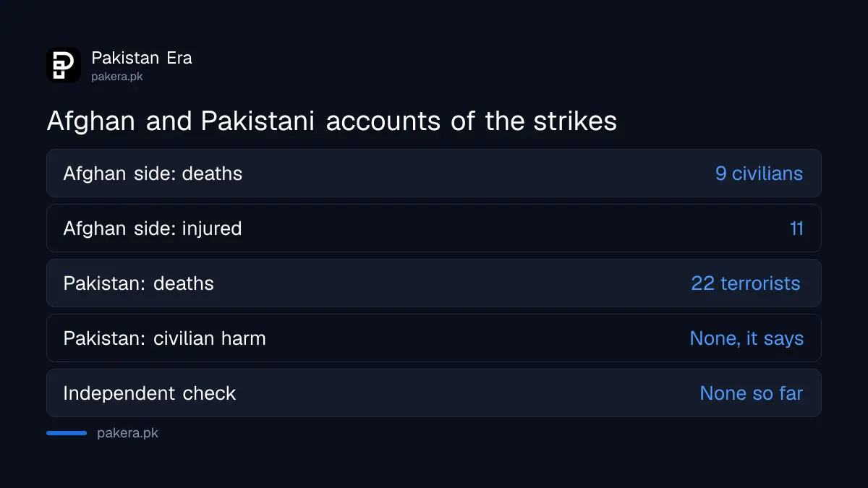Viewport: 868px width, 488px height.
Task: Click the None so far value
Action: pyautogui.click(x=752, y=393)
